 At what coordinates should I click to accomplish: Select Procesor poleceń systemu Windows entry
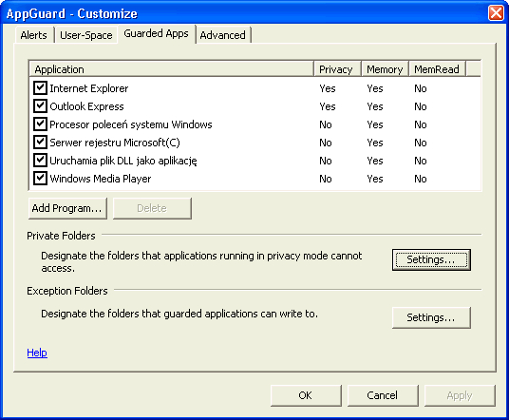pos(131,124)
